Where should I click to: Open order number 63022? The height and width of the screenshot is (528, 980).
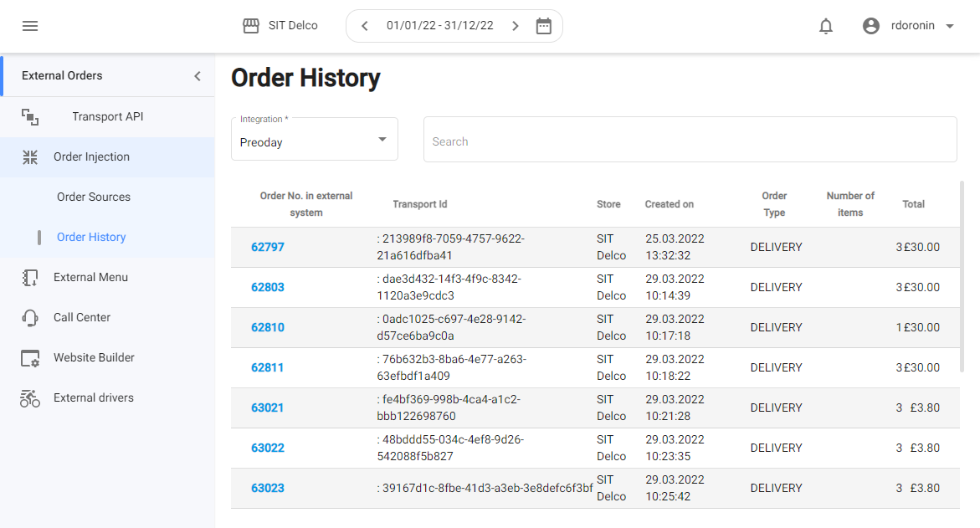268,449
